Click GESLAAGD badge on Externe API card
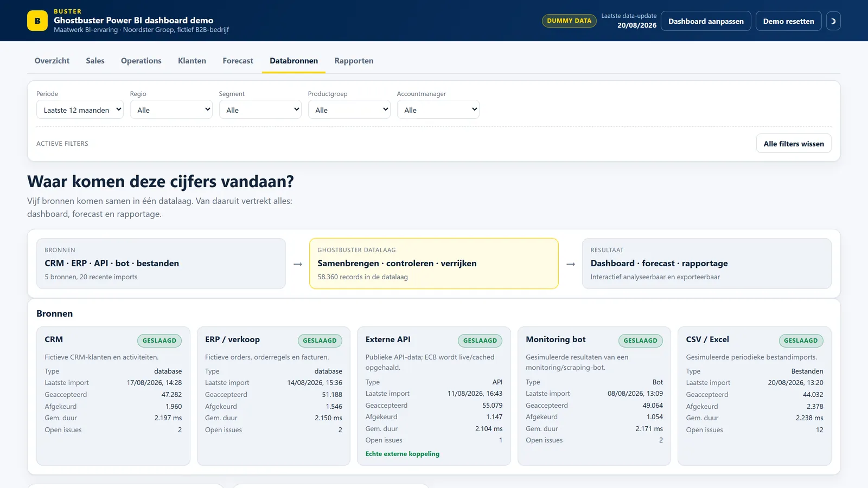The height and width of the screenshot is (488, 868). click(x=480, y=341)
